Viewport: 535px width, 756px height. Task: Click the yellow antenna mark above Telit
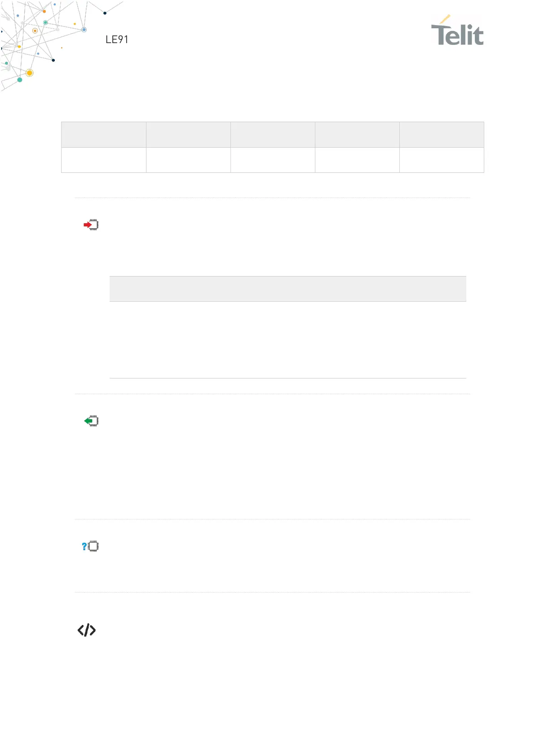(445, 19)
